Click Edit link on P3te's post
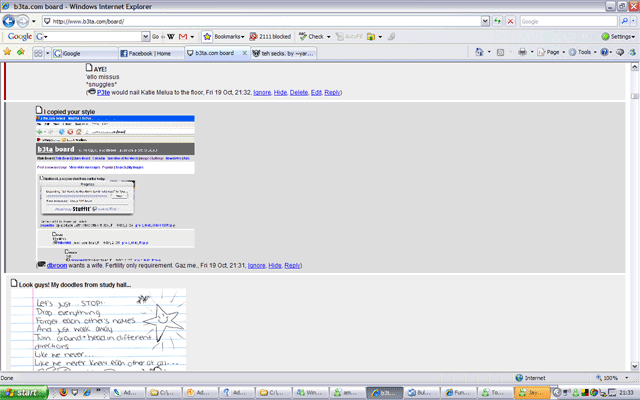Viewport: 640px width, 400px height. [316, 93]
